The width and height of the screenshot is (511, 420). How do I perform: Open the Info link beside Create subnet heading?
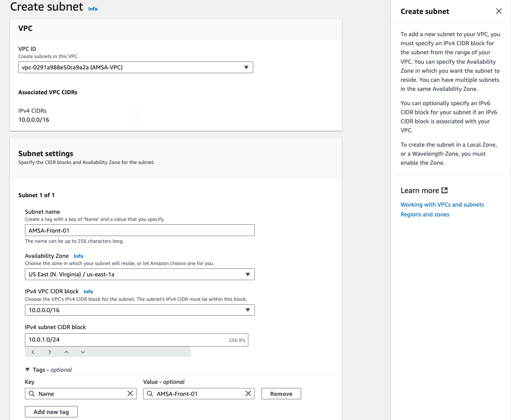tap(93, 9)
